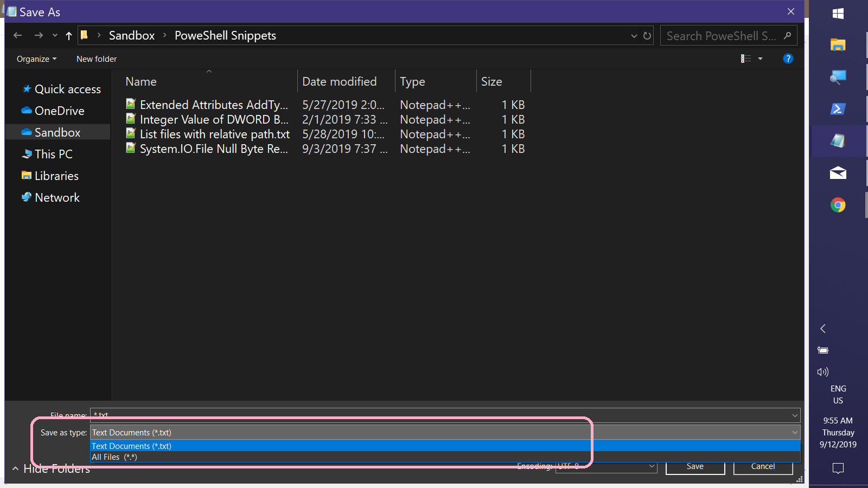Select Network in navigation pane
The width and height of the screenshot is (868, 488).
point(51,197)
